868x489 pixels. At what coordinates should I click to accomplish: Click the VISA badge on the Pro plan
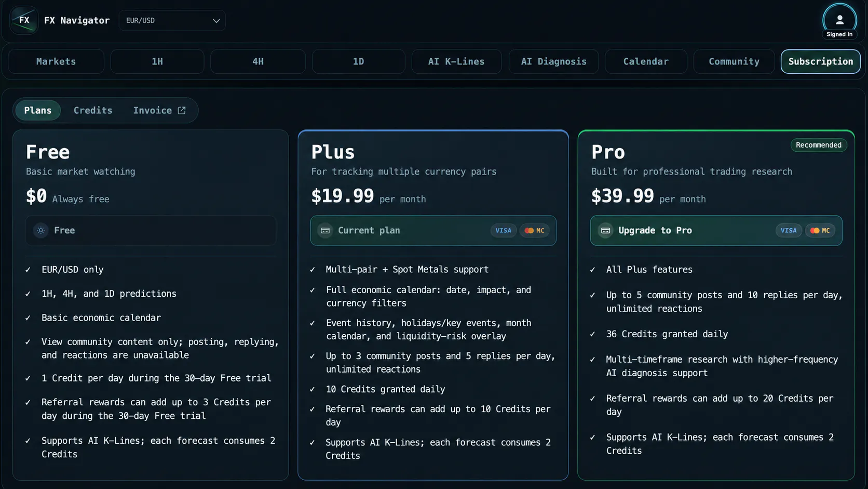[789, 230]
